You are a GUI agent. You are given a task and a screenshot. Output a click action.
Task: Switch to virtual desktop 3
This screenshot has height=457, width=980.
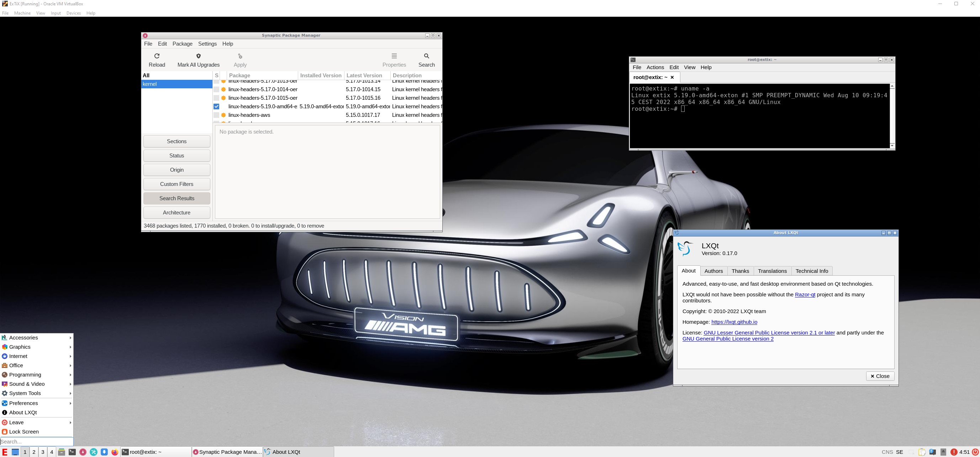click(x=43, y=452)
